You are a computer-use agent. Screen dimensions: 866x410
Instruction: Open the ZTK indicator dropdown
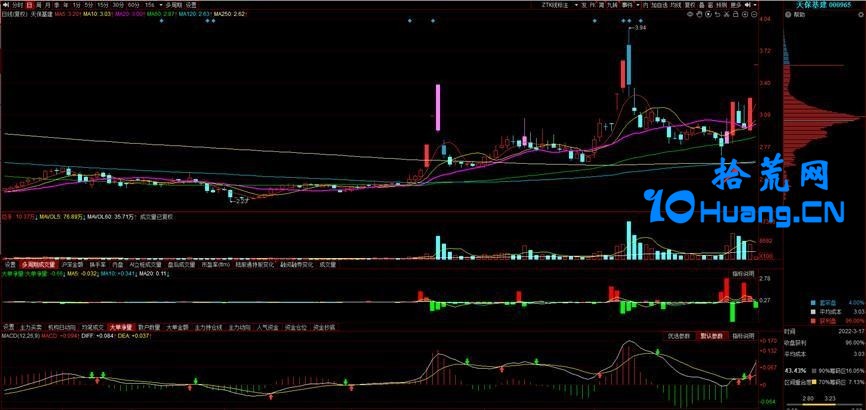555,5
